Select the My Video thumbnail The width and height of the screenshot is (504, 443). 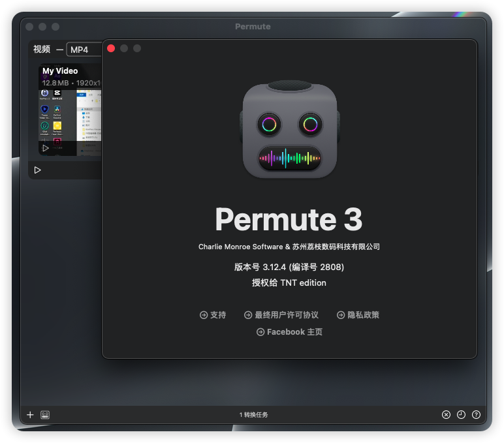(70, 110)
